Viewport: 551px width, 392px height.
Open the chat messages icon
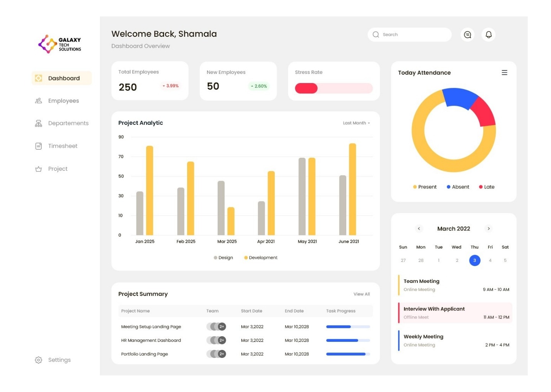(x=467, y=35)
